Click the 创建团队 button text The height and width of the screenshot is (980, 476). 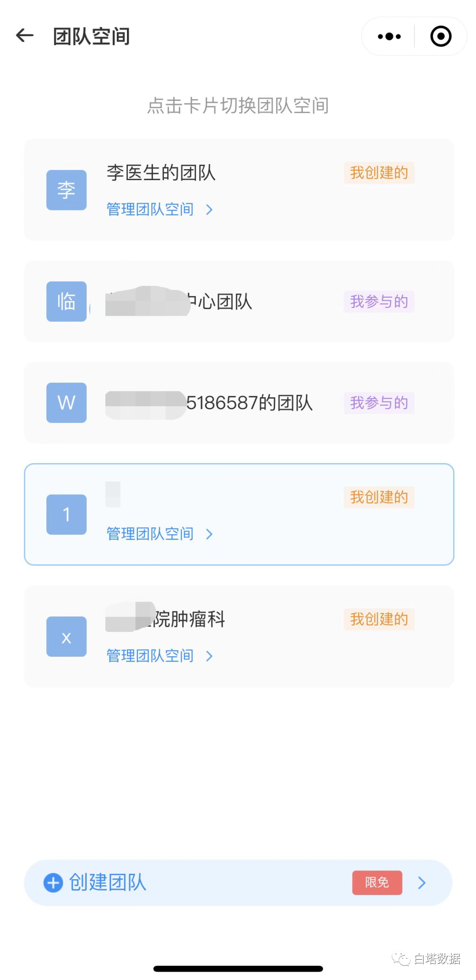click(108, 883)
